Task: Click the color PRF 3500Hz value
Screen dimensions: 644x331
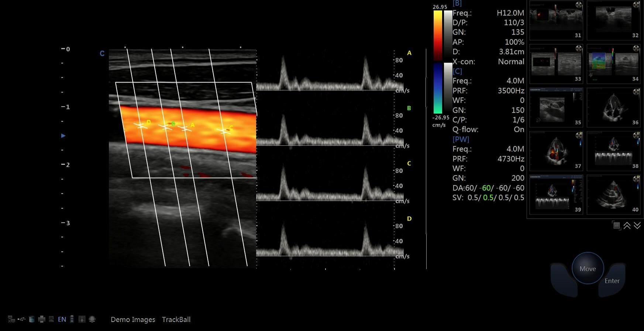Action: tap(511, 91)
